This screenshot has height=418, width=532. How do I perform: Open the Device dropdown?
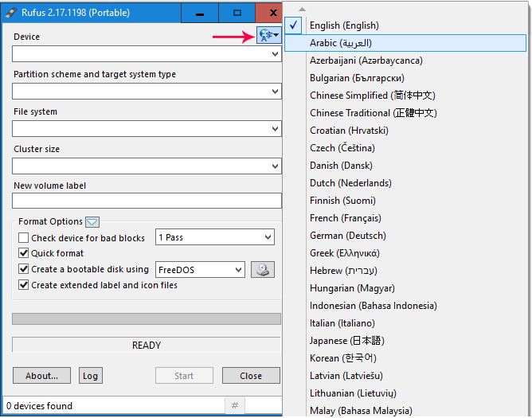147,54
